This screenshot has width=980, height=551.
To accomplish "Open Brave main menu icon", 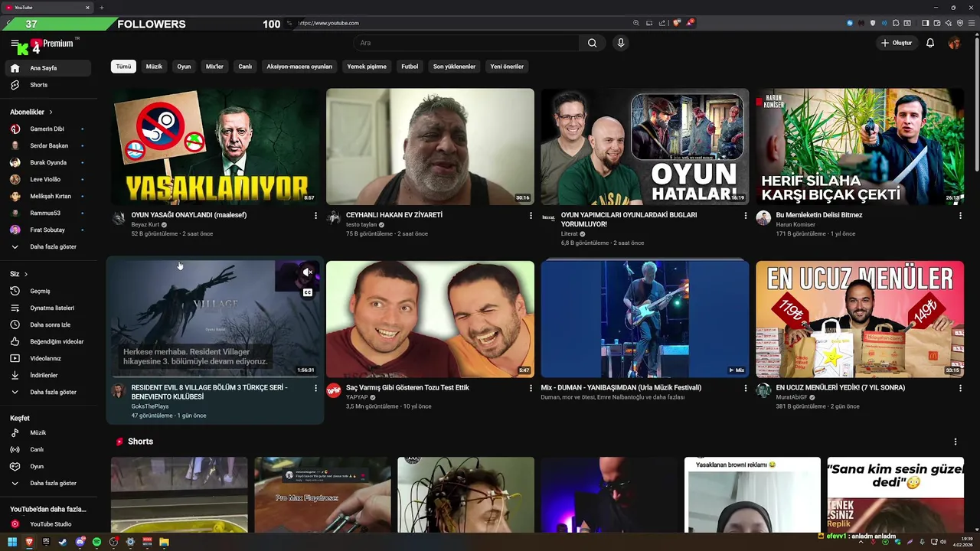I will tap(972, 23).
